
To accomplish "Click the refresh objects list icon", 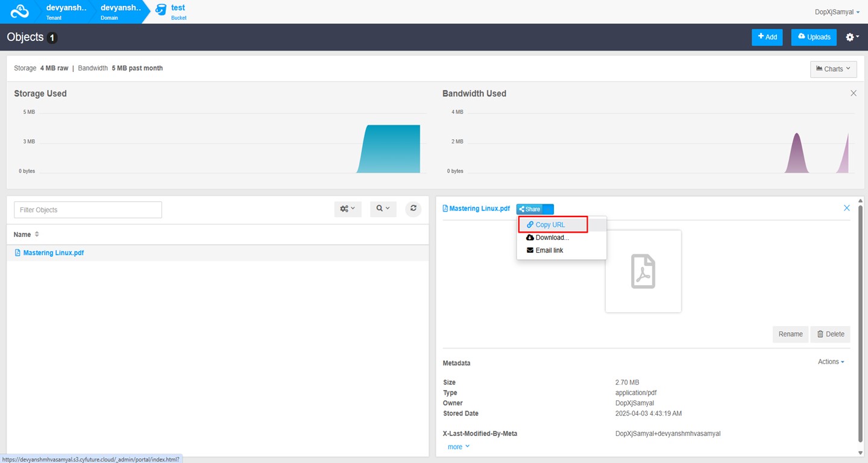I will [x=413, y=209].
